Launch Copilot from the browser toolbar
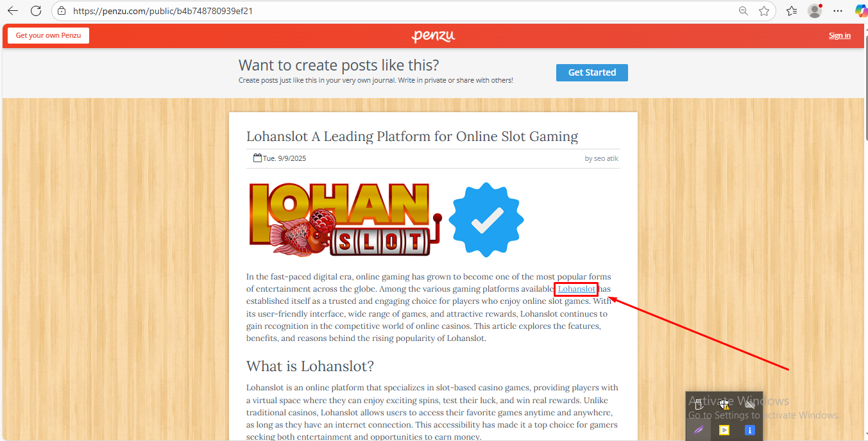This screenshot has width=868, height=441. [861, 11]
